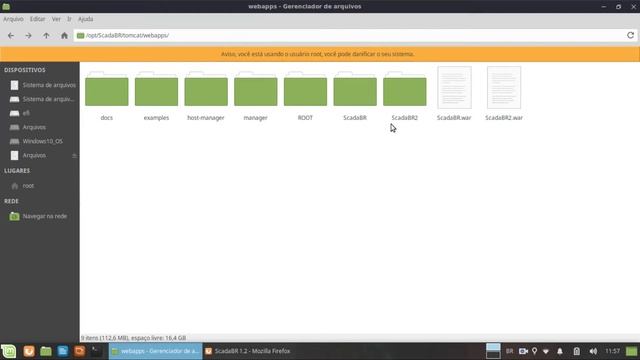Open the Ajuda menu
This screenshot has width=640, height=360.
pyautogui.click(x=85, y=19)
